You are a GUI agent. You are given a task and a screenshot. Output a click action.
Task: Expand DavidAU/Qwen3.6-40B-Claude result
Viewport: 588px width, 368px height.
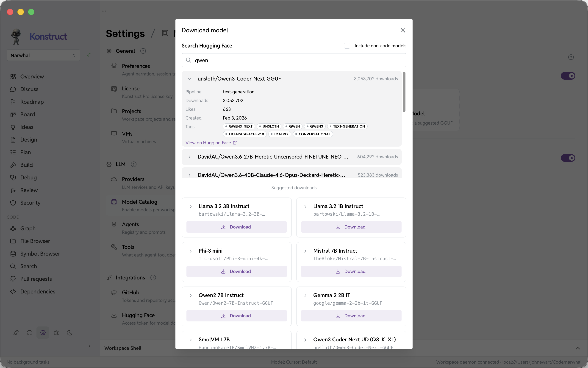189,175
